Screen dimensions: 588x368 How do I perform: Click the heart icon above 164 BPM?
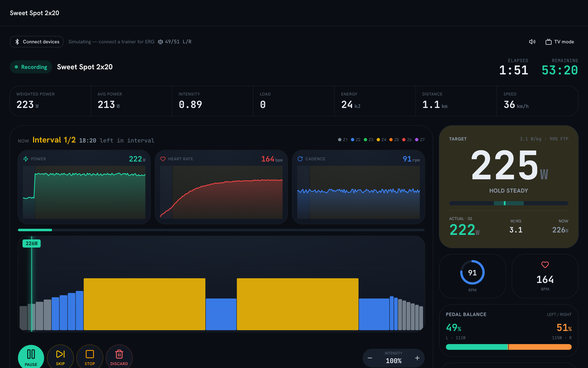(x=545, y=265)
